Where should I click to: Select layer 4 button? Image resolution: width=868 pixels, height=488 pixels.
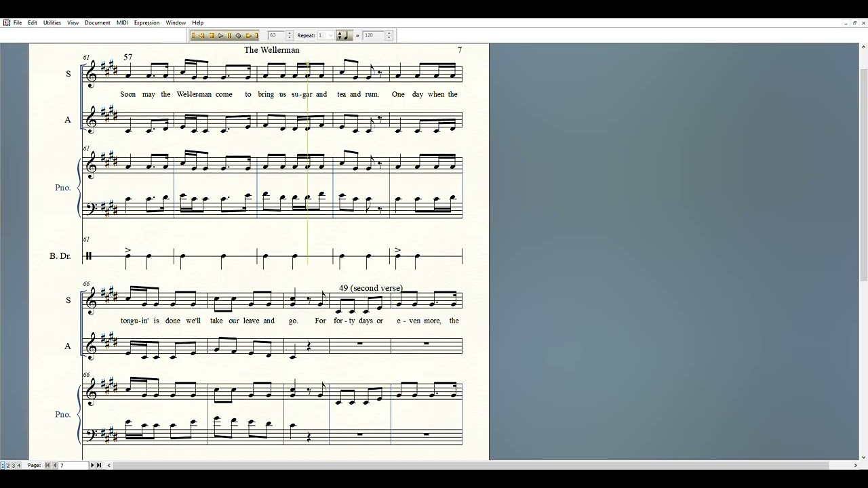pos(19,466)
